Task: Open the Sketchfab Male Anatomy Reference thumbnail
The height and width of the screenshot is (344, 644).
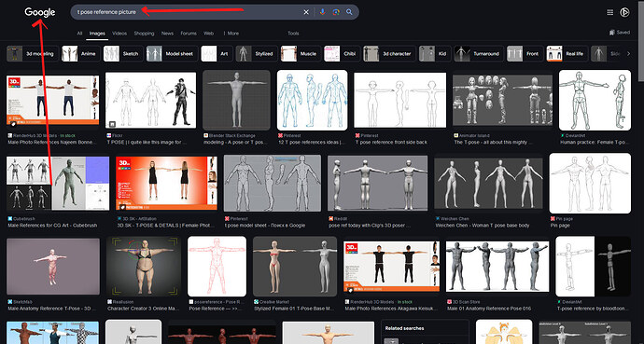Action: click(x=53, y=267)
